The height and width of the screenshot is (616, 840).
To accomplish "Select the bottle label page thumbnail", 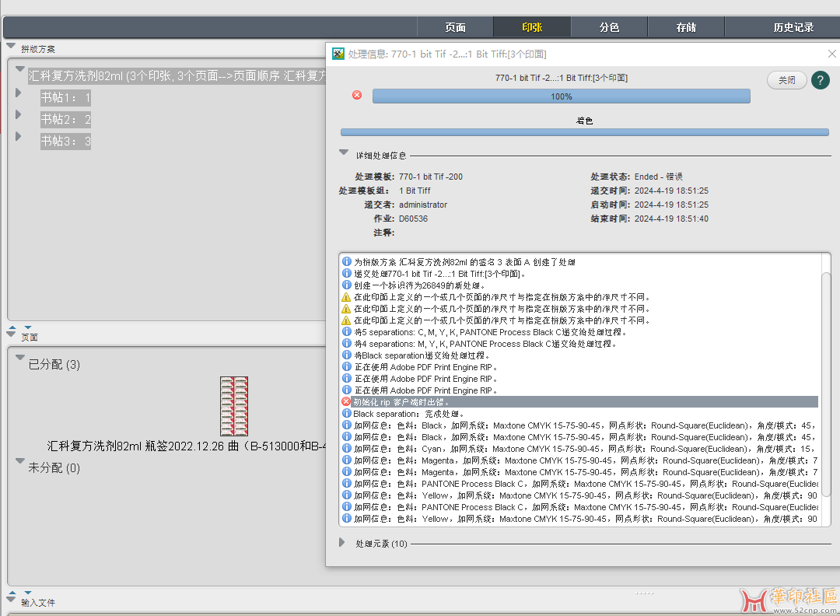I will tap(234, 406).
